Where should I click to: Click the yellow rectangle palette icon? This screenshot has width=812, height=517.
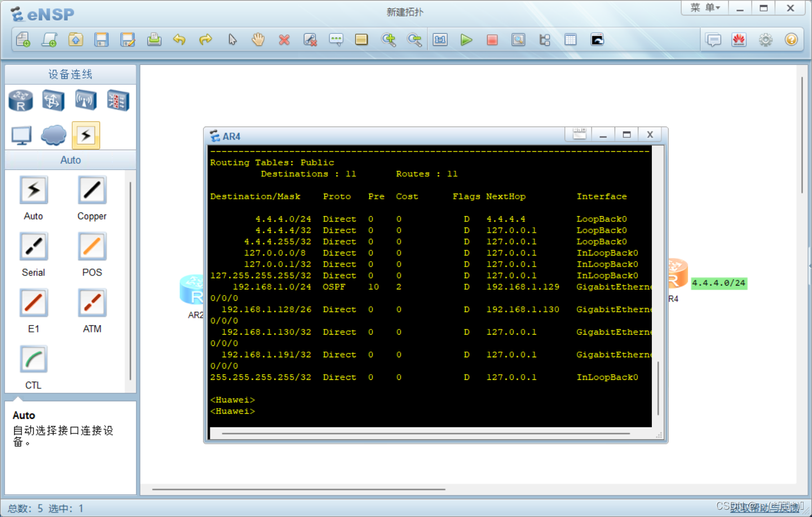pyautogui.click(x=361, y=40)
